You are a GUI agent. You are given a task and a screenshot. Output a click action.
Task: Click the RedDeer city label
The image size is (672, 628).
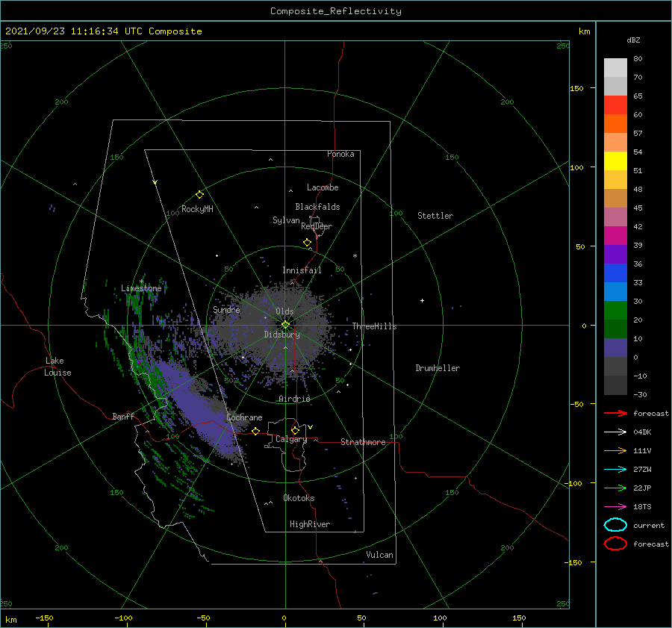pyautogui.click(x=317, y=226)
